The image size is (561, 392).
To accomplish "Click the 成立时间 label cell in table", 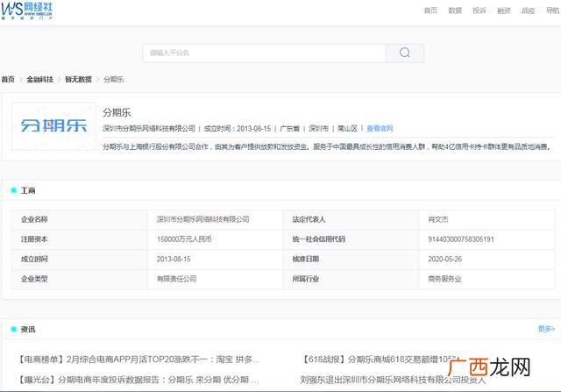I will [80, 259].
